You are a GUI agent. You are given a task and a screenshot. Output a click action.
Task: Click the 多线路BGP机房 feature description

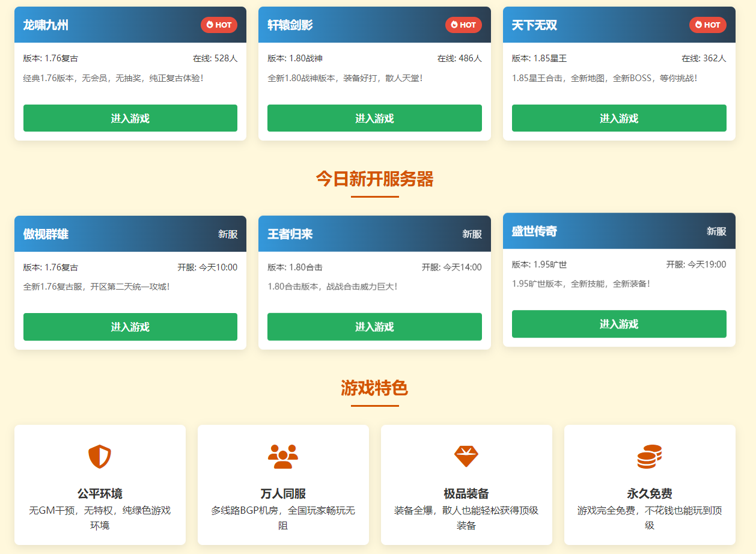pos(283,518)
